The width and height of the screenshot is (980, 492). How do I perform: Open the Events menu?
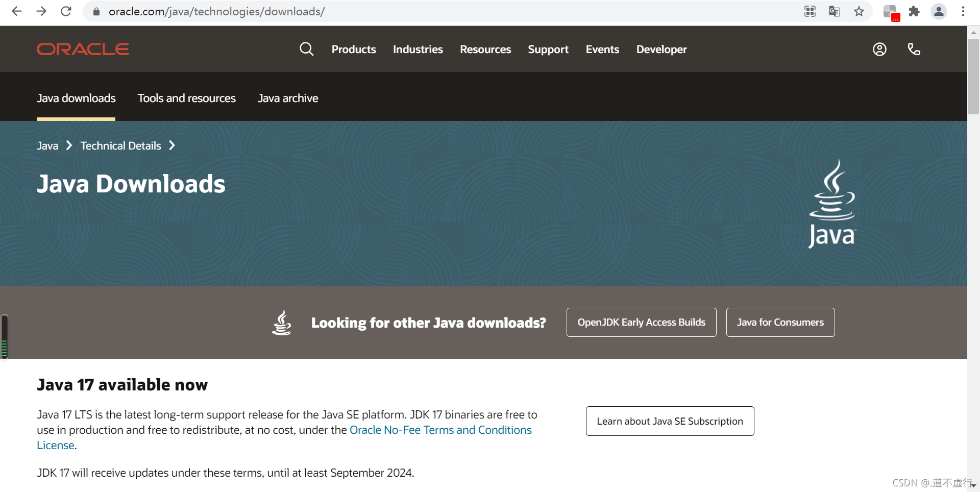602,49
